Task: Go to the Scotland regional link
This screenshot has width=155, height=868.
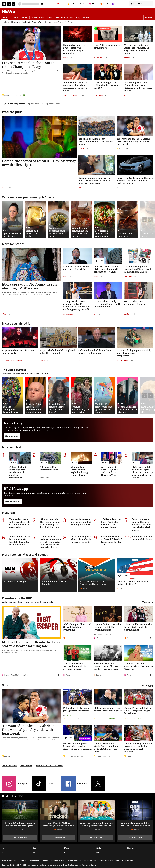Action: pyautogui.click(x=26, y=22)
